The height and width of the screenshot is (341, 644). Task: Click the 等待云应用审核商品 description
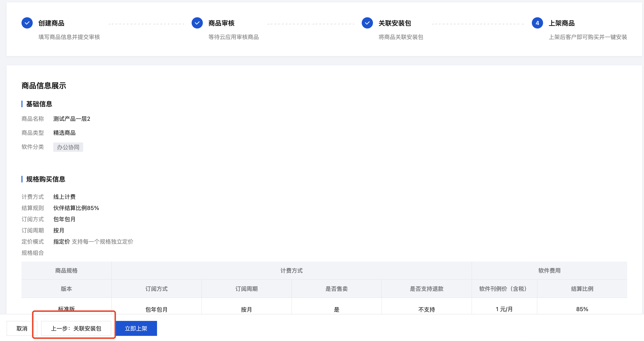[x=233, y=37]
